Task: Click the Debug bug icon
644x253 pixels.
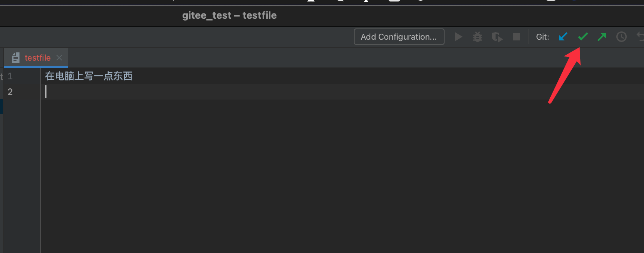Action: pyautogui.click(x=478, y=37)
